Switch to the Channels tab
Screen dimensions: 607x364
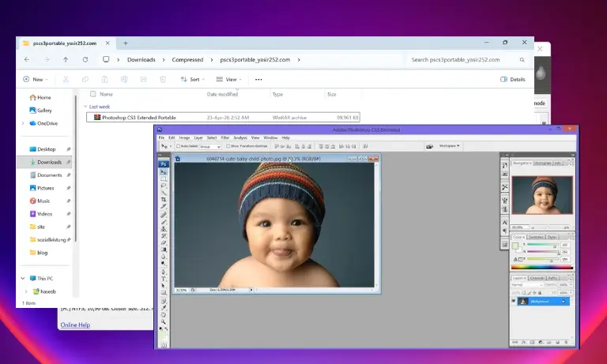(x=537, y=278)
